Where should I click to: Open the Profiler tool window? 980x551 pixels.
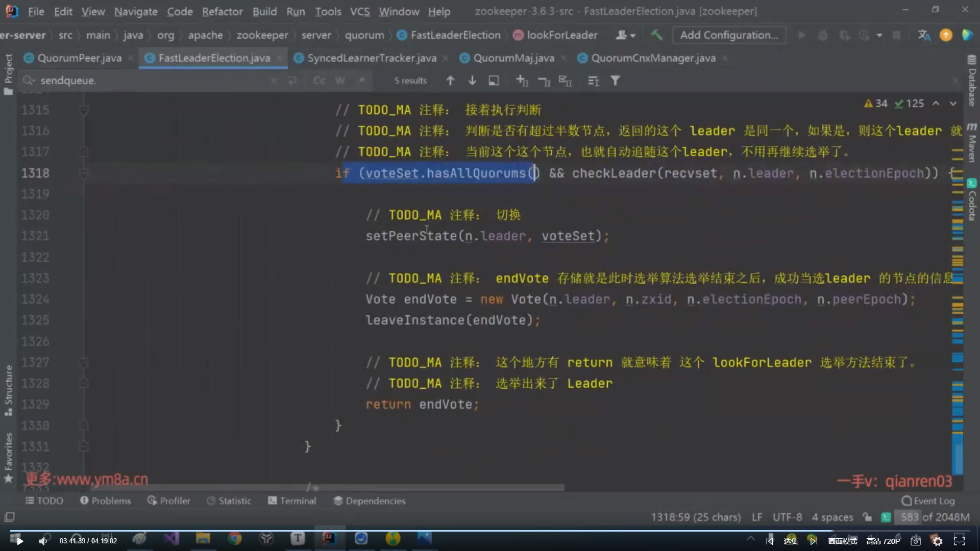tap(168, 500)
